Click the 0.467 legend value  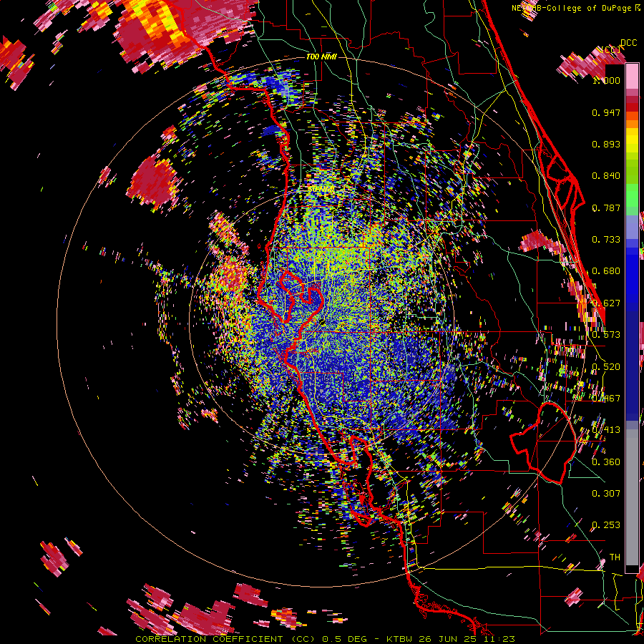pos(606,399)
